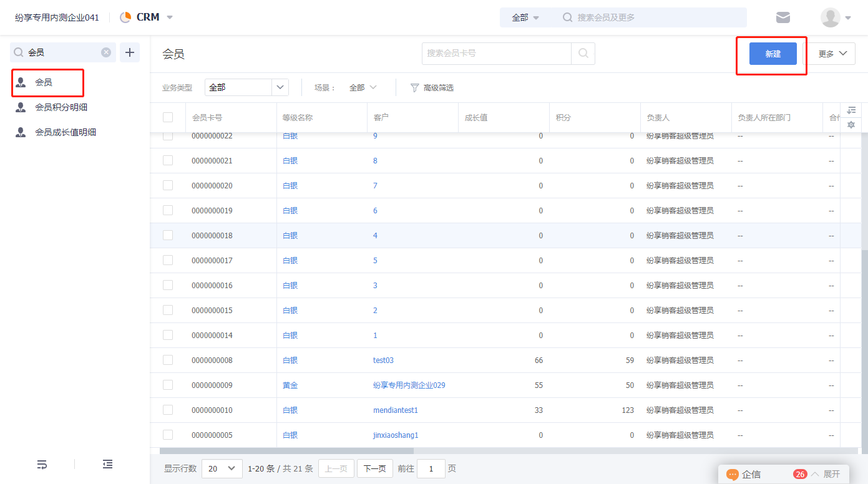
Task: Click the page number jump field
Action: (431, 468)
